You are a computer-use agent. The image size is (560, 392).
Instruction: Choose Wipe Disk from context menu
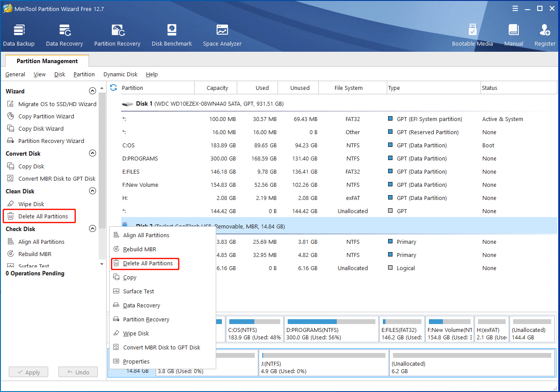(162, 333)
